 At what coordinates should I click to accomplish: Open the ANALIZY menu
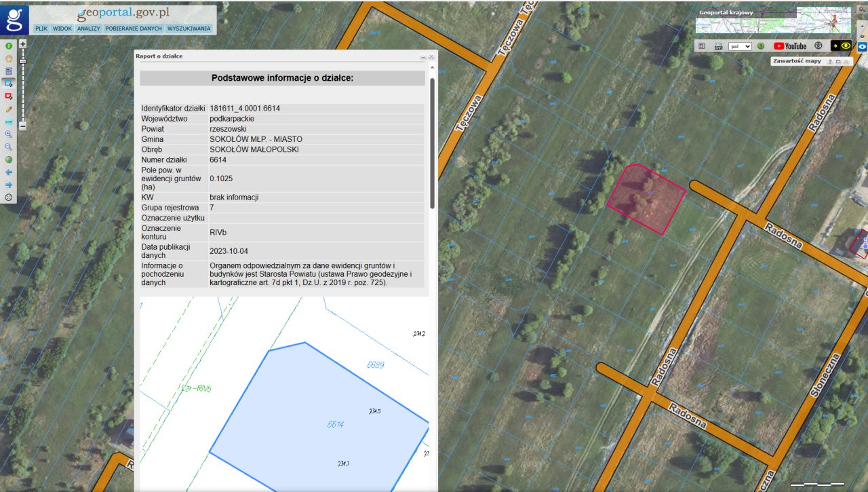(x=89, y=29)
